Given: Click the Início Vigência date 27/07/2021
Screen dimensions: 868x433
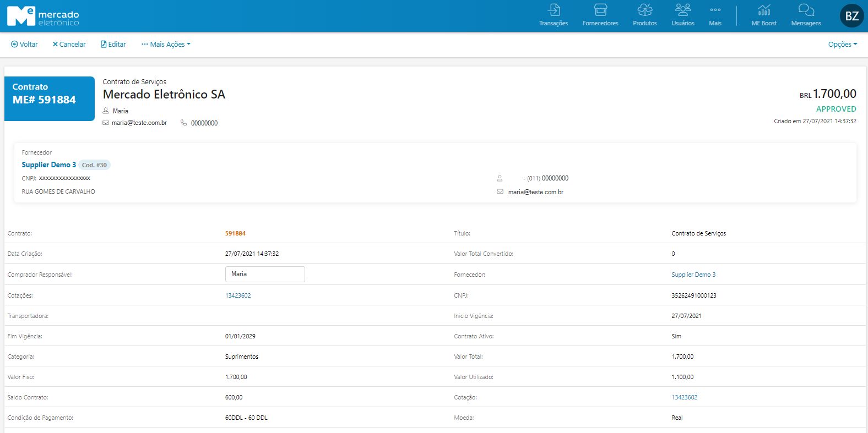Looking at the screenshot, I should [x=686, y=316].
